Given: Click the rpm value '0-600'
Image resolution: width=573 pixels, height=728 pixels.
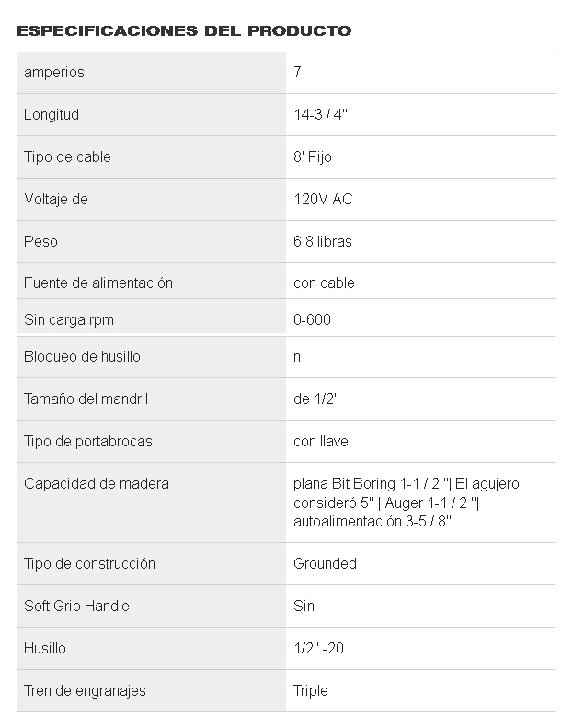Looking at the screenshot, I should point(313,320).
